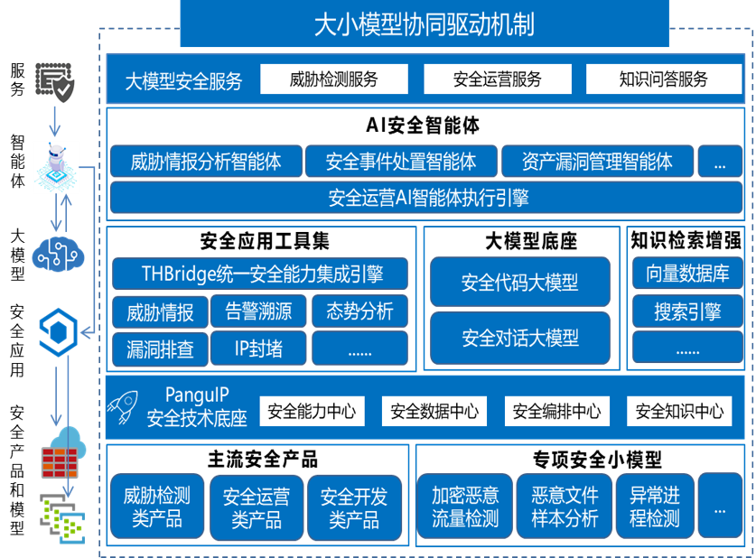Viewport: 756px width, 558px height.
Task: Open the 安全知识中心 panel
Action: point(682,412)
